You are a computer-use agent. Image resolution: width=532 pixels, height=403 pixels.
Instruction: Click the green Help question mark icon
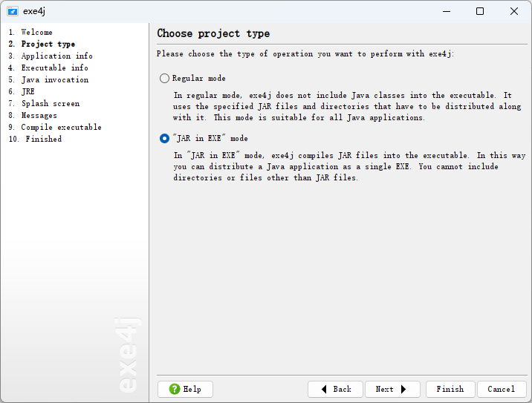click(x=174, y=389)
